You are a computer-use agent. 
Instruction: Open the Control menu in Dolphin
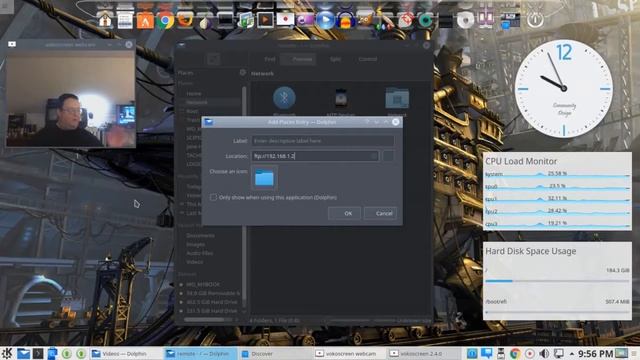point(367,59)
